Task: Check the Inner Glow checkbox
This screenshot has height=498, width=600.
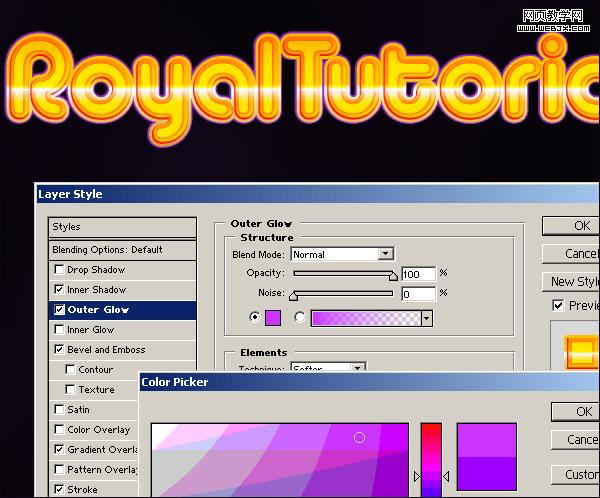Action: [60, 330]
